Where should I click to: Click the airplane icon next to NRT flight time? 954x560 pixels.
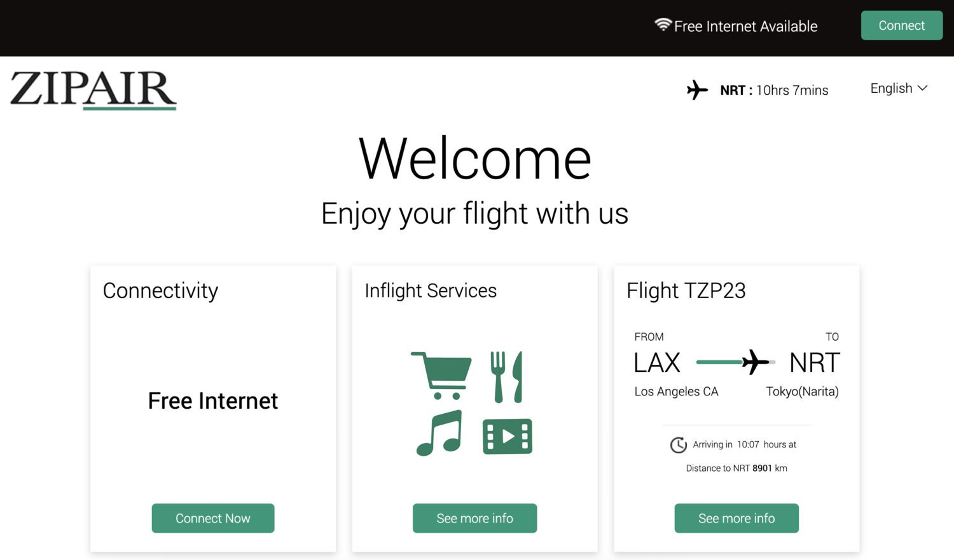[697, 90]
